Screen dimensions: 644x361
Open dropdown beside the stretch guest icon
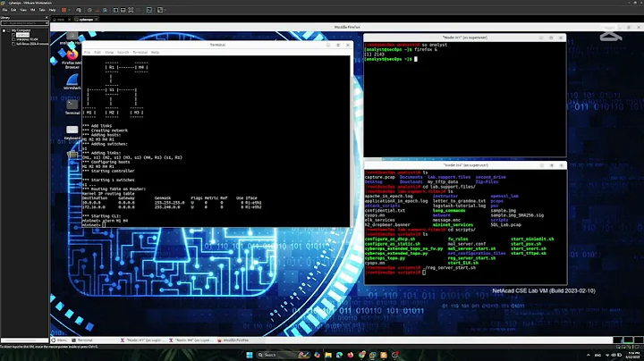pos(165,10)
